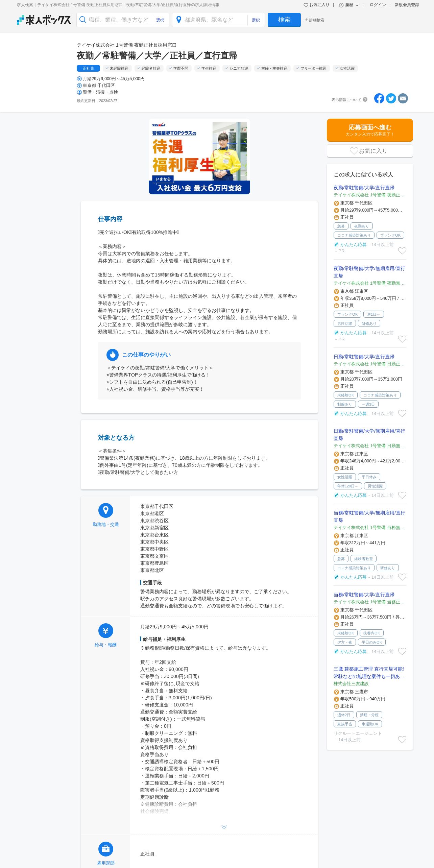Screen dimensions: 434x868
Task: Click the heart icon beside お気に入り in header
Action: [x=306, y=5]
